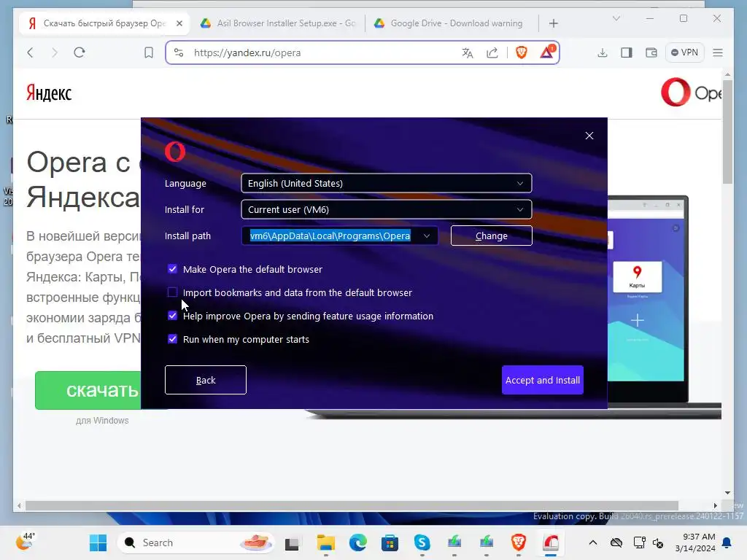This screenshot has width=747, height=560.
Task: Reload the yandex.ru/opera page
Action: (80, 52)
